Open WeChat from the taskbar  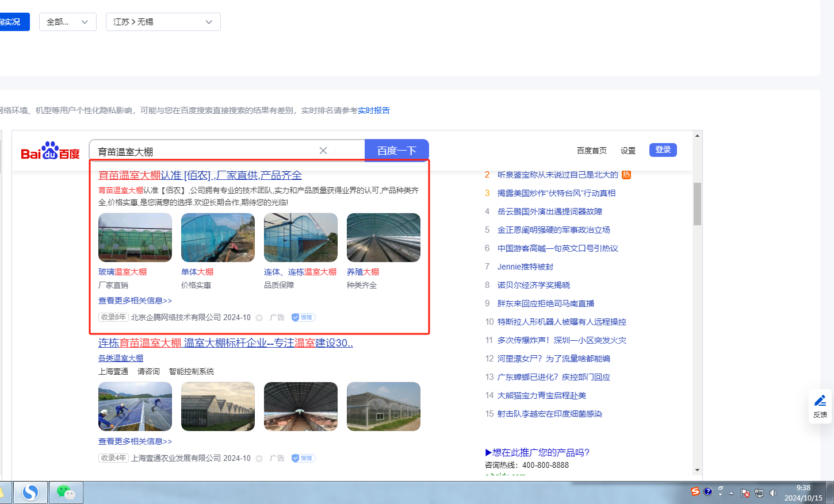tap(66, 493)
